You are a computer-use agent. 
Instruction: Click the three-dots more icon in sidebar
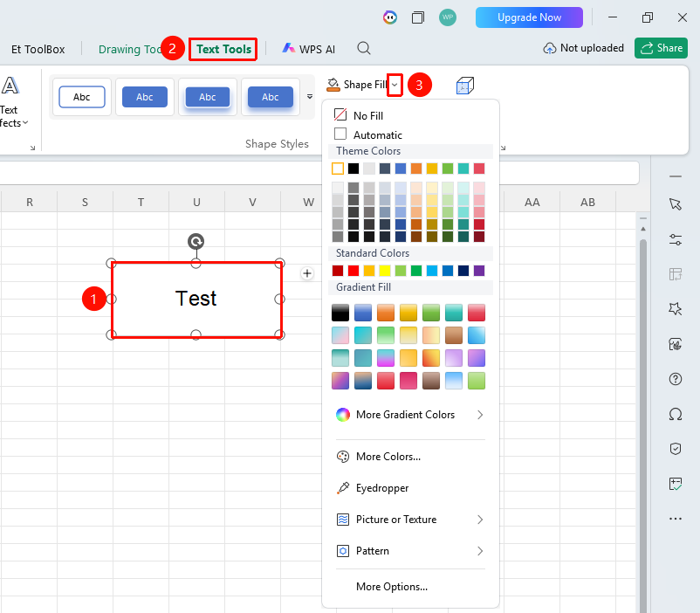[x=676, y=519]
